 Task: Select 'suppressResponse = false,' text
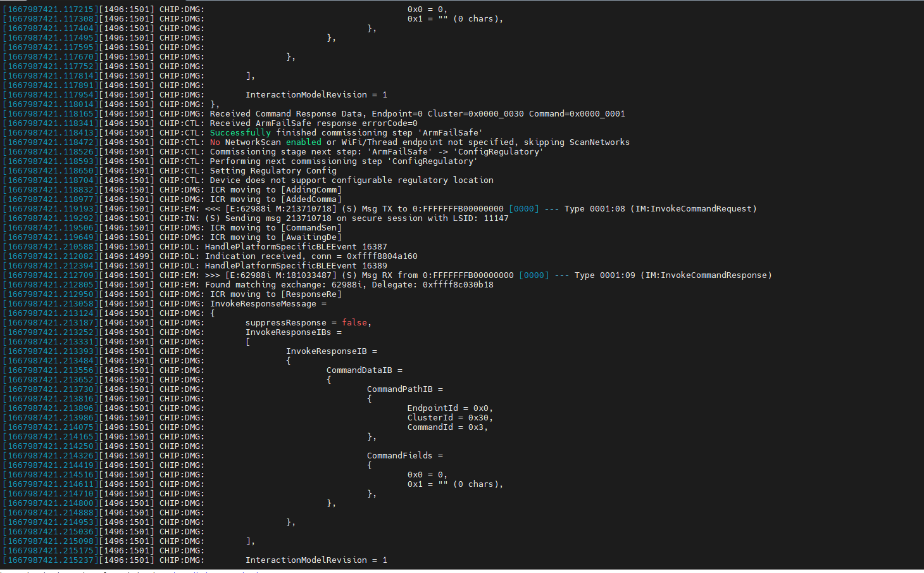point(309,323)
